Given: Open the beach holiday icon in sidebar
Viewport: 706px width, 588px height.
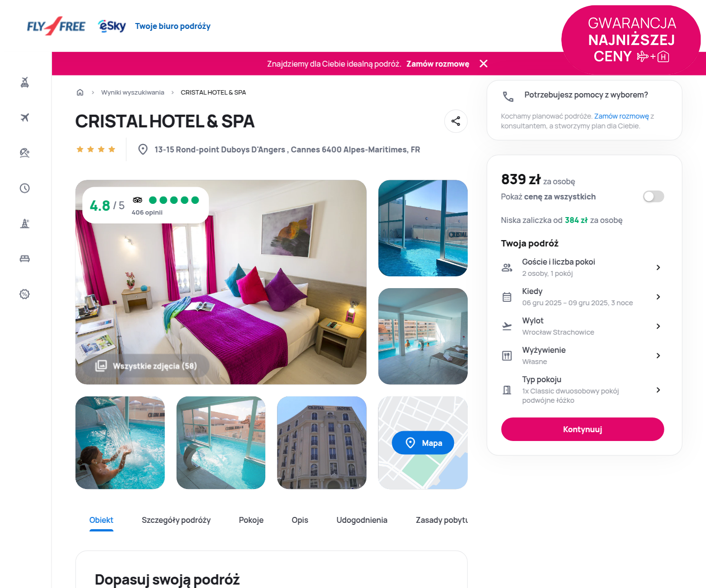Looking at the screenshot, I should [25, 153].
